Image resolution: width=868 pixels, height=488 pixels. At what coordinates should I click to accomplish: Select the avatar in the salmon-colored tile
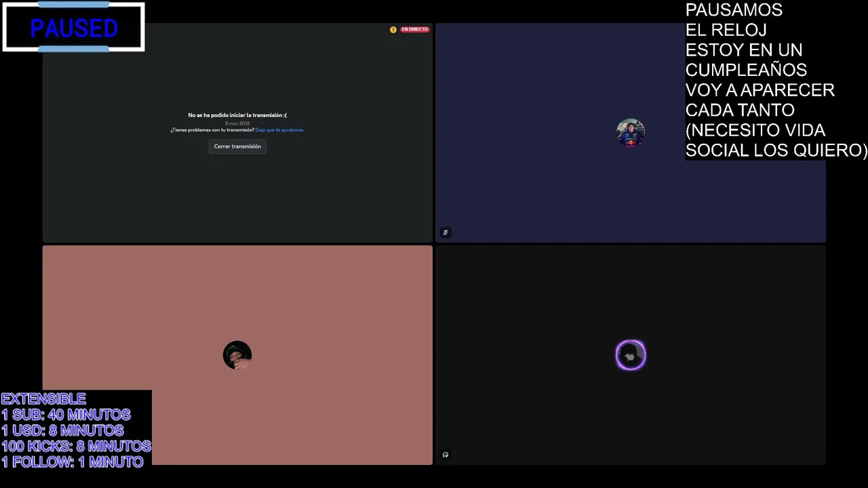237,355
